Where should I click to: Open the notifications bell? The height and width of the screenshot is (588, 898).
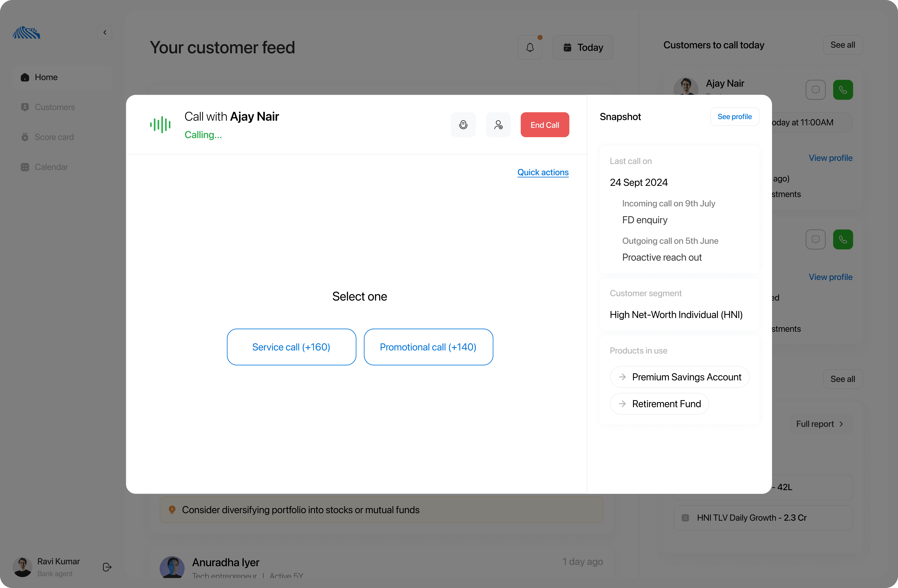point(530,48)
